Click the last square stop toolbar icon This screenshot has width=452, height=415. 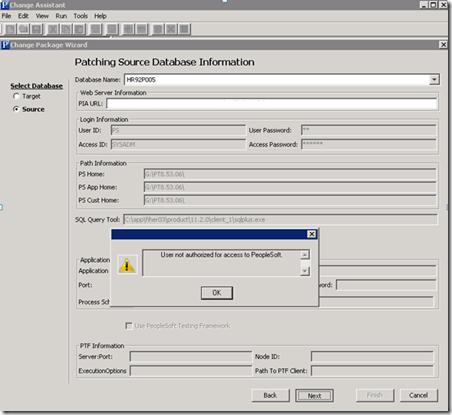coord(184,29)
